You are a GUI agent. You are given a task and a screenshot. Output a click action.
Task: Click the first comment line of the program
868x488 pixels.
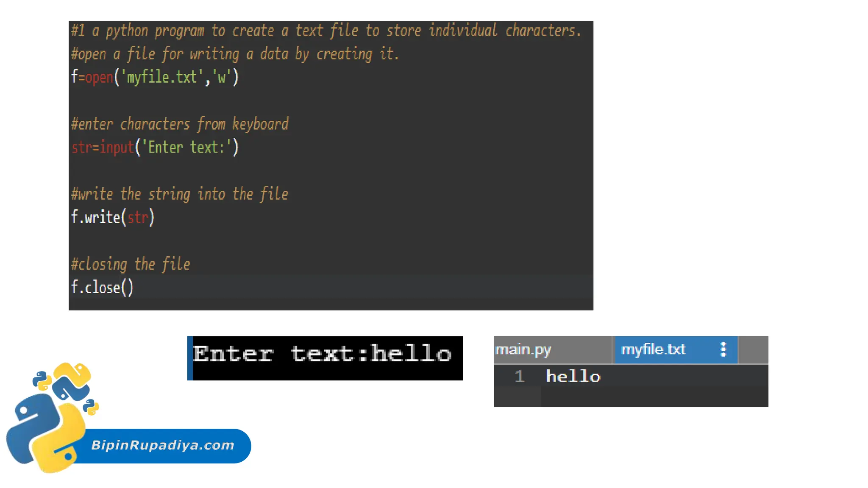click(325, 31)
